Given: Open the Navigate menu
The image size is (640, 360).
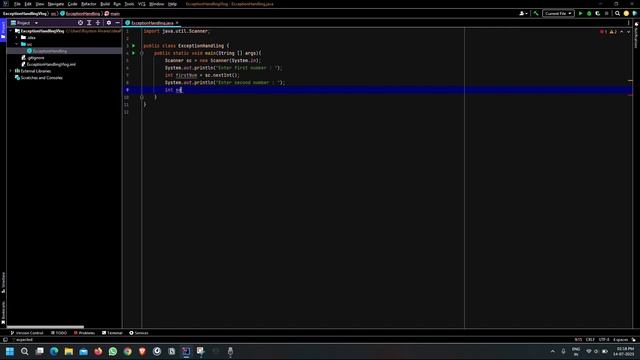Looking at the screenshot, I should click(x=56, y=4).
